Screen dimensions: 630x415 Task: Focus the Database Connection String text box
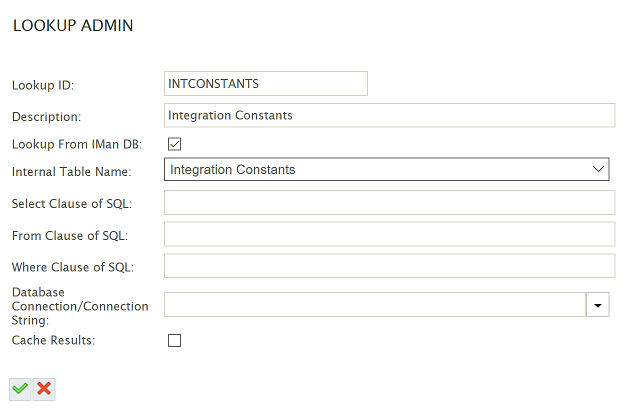pyautogui.click(x=375, y=305)
